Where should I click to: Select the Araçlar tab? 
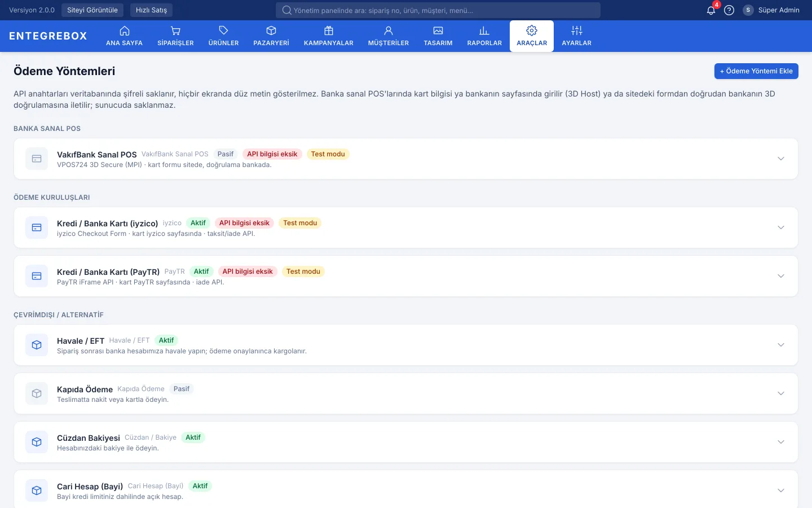(x=532, y=36)
